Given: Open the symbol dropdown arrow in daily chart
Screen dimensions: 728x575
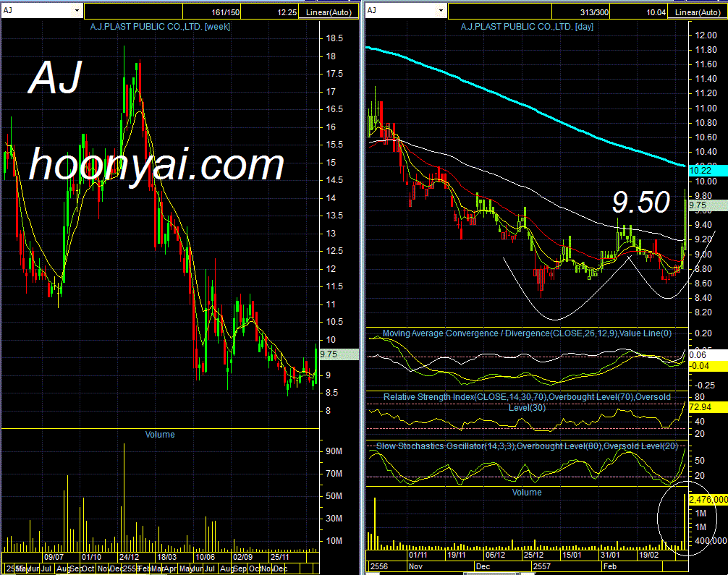Looking at the screenshot, I should coord(441,11).
